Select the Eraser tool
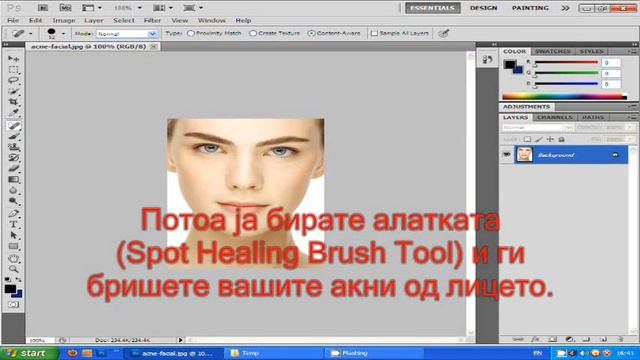The width and height of the screenshot is (640, 360). (13, 168)
